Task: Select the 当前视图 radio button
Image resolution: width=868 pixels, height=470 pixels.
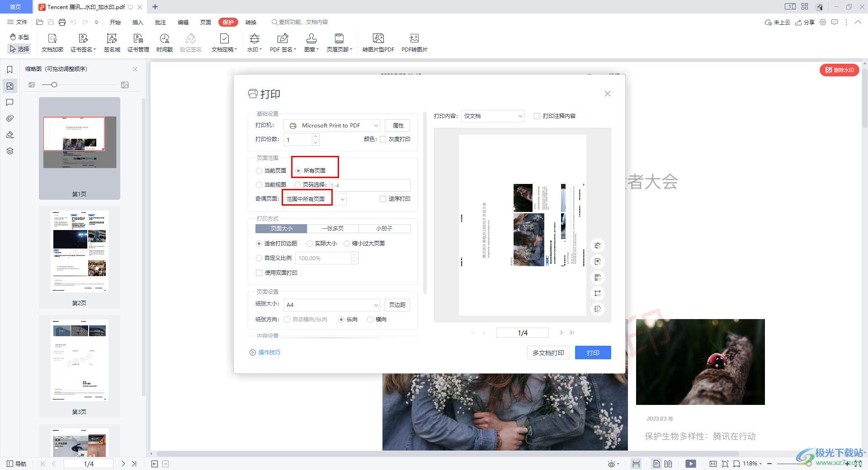Action: point(259,185)
